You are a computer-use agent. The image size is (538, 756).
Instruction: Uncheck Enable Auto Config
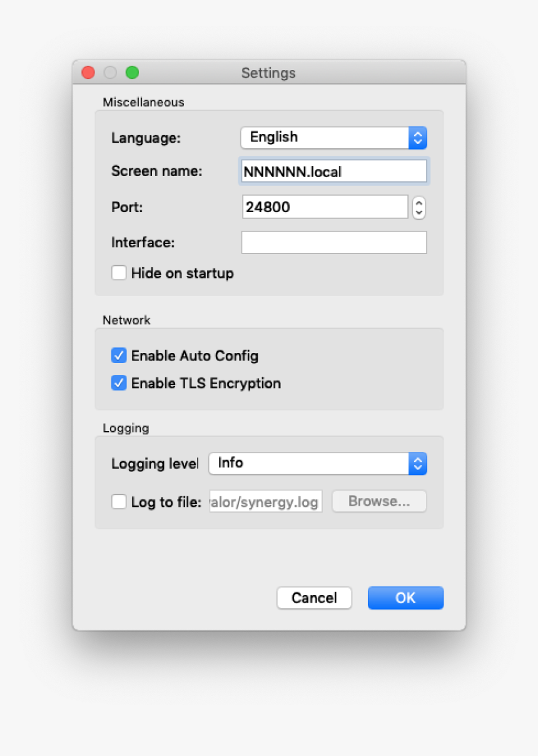[119, 356]
